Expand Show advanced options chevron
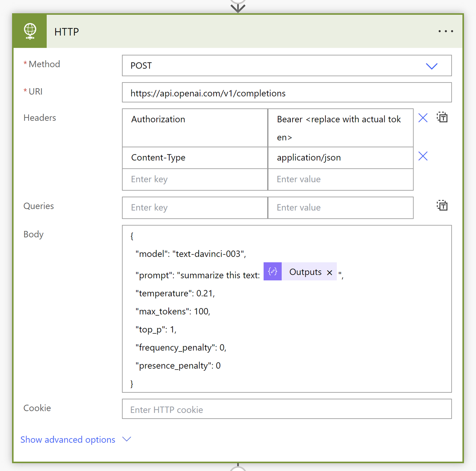 tap(127, 439)
